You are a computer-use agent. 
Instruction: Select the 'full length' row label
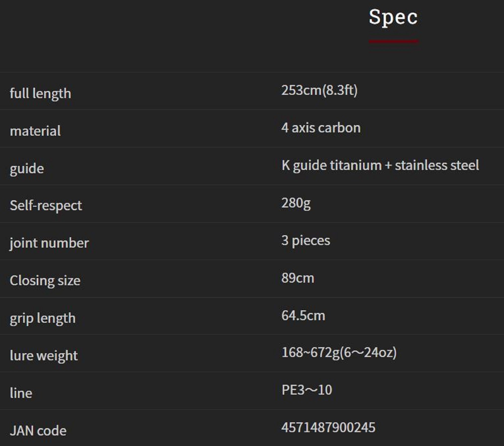40,93
